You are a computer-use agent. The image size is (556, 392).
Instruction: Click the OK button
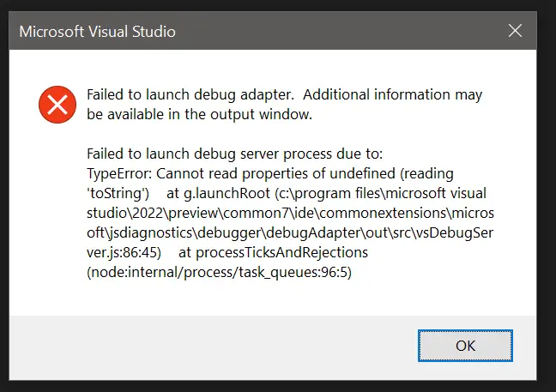(465, 345)
